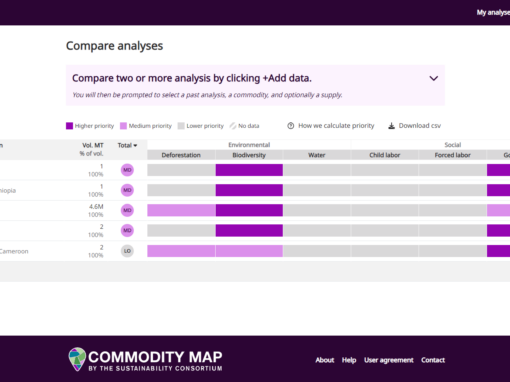Image resolution: width=510 pixels, height=382 pixels.
Task: Click the Cameroon row Deforestation cell
Action: click(181, 251)
